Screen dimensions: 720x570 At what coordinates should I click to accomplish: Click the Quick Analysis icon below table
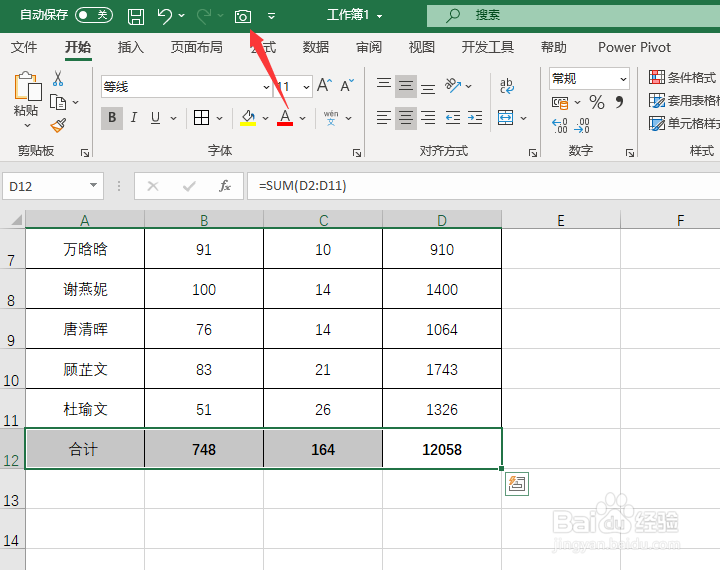(517, 484)
